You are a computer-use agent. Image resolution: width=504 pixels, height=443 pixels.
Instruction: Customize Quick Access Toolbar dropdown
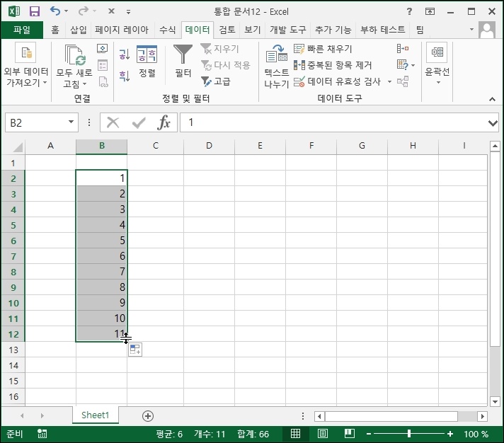pyautogui.click(x=128, y=12)
